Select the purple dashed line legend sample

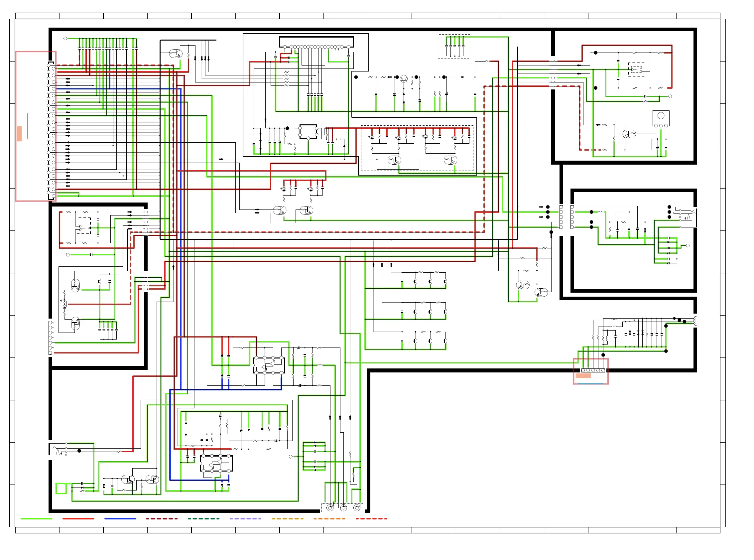(x=245, y=519)
